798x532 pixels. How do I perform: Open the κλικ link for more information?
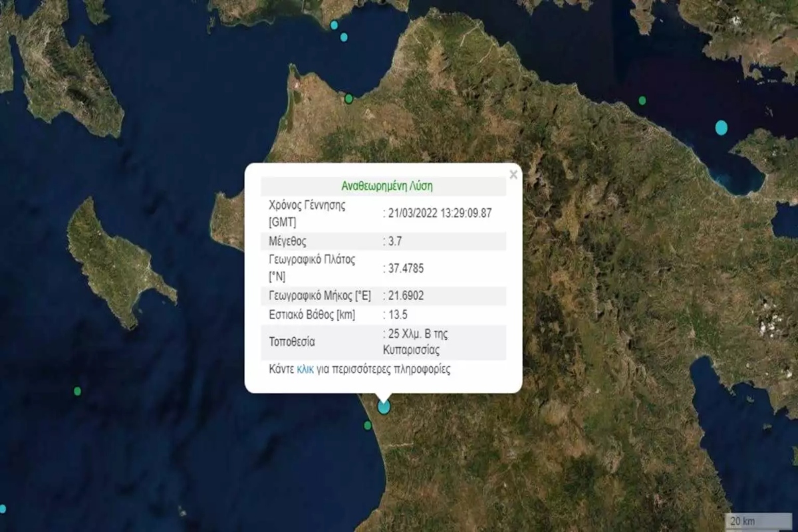pos(305,370)
